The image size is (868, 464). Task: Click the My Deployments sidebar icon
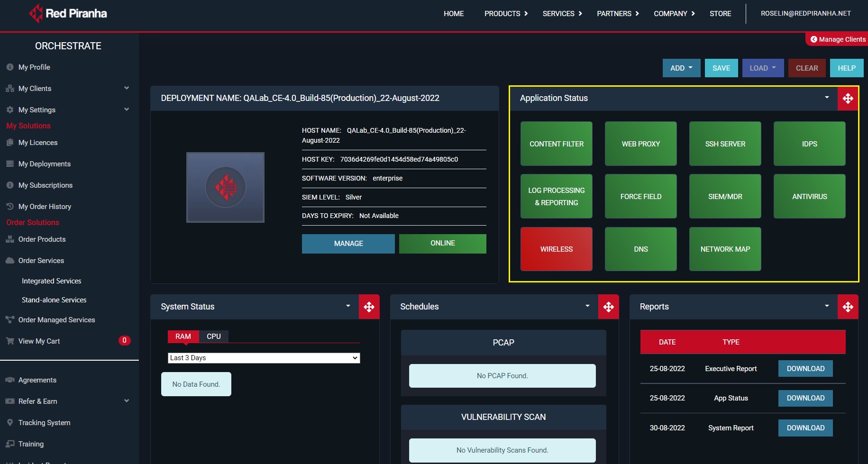click(10, 164)
